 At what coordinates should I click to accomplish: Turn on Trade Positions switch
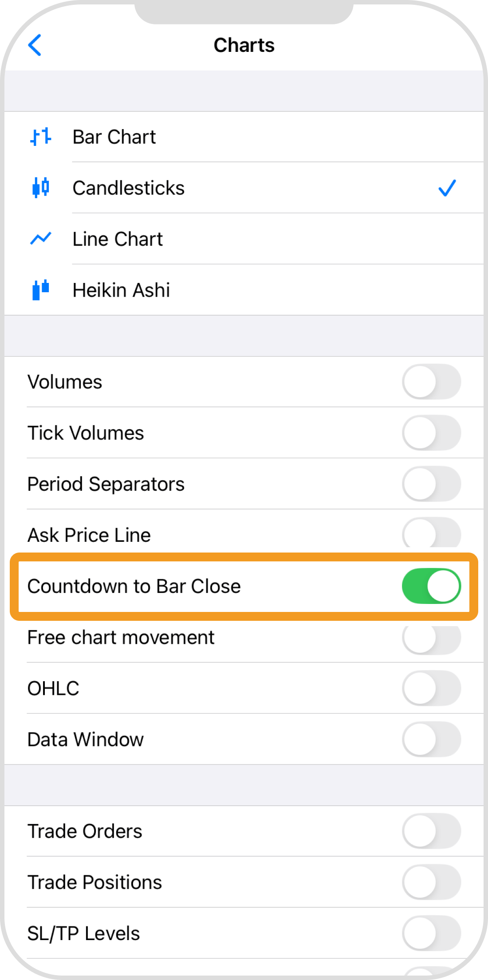point(431,882)
